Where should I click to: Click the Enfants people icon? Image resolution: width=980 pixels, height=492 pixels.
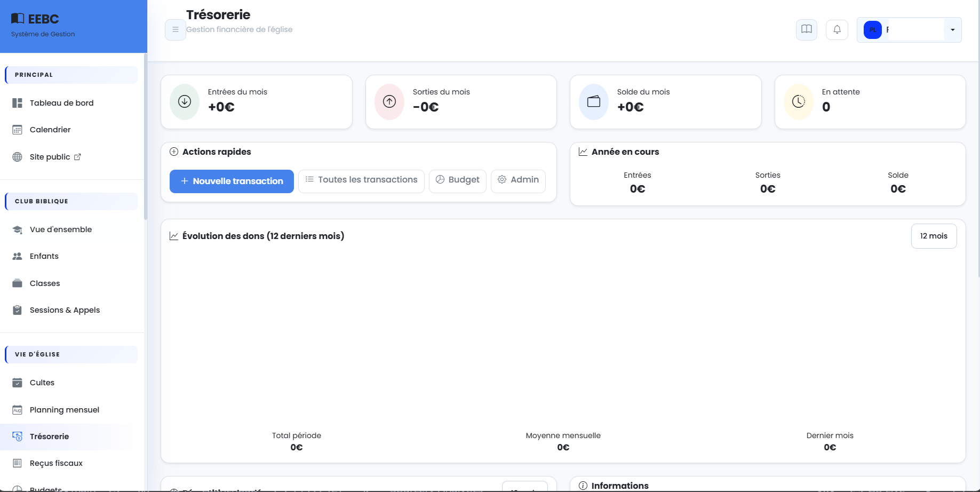pos(17,256)
